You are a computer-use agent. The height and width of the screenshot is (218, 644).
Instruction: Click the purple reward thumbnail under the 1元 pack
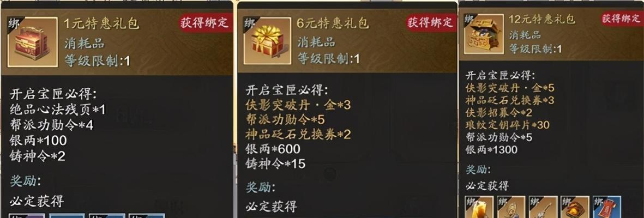pos(26,215)
